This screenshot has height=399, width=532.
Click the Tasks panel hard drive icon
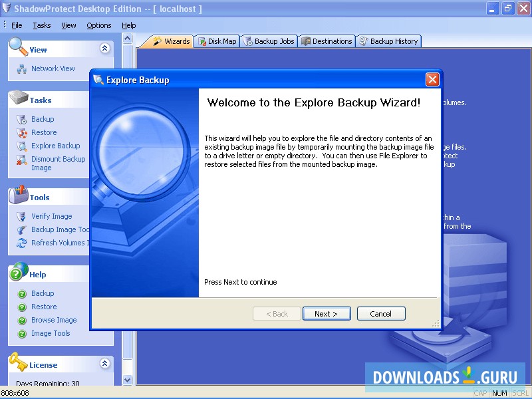(19, 97)
